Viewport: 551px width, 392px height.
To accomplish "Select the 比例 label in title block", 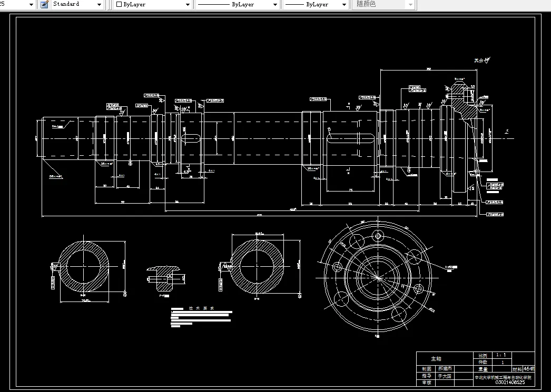I will click(x=483, y=356).
